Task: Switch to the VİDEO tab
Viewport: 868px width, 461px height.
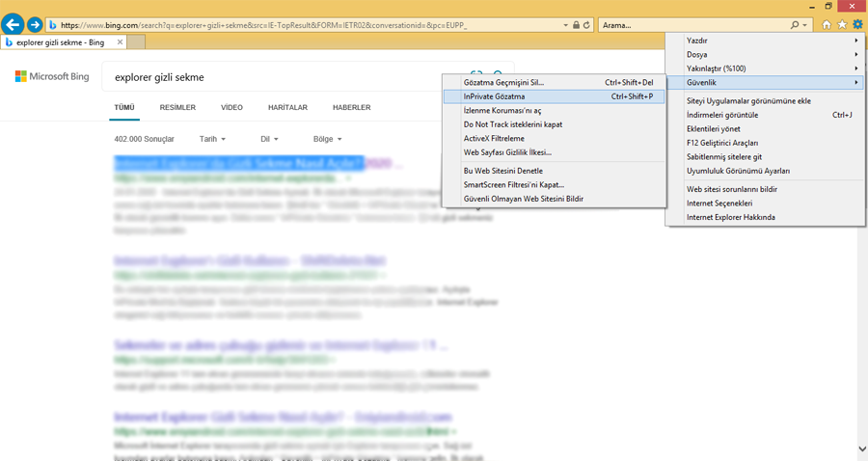Action: 231,107
